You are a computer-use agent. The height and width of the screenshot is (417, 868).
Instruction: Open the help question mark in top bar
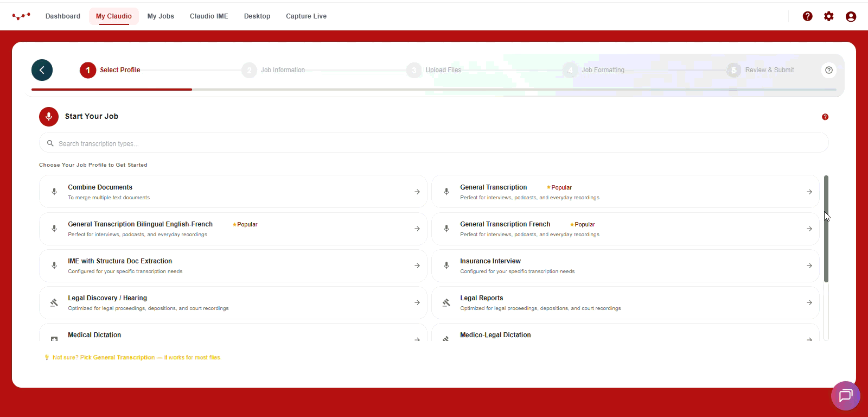(x=808, y=16)
